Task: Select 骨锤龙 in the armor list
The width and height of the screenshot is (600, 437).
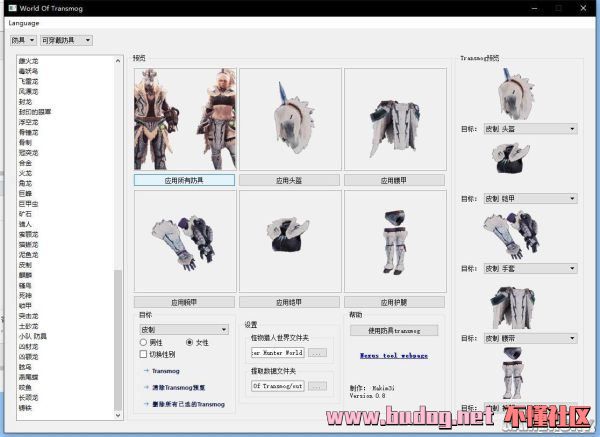Action: click(x=29, y=132)
